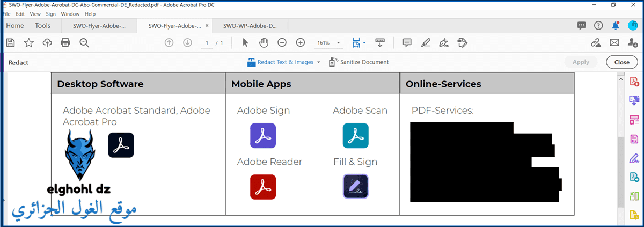Go to previous page arrow
Image resolution: width=644 pixels, height=227 pixels.
click(169, 42)
